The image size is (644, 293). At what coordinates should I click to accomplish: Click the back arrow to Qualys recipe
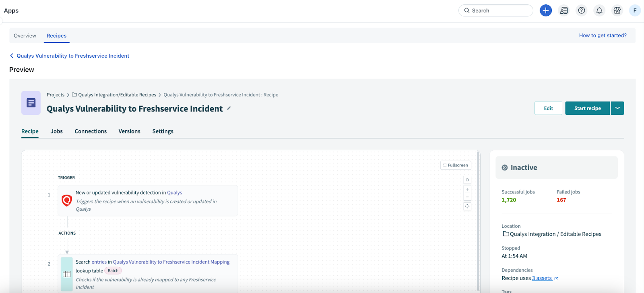tap(12, 56)
